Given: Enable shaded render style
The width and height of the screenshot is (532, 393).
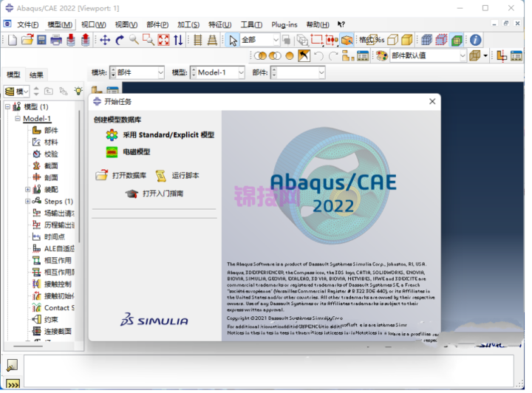Looking at the screenshot, I should tap(407, 40).
